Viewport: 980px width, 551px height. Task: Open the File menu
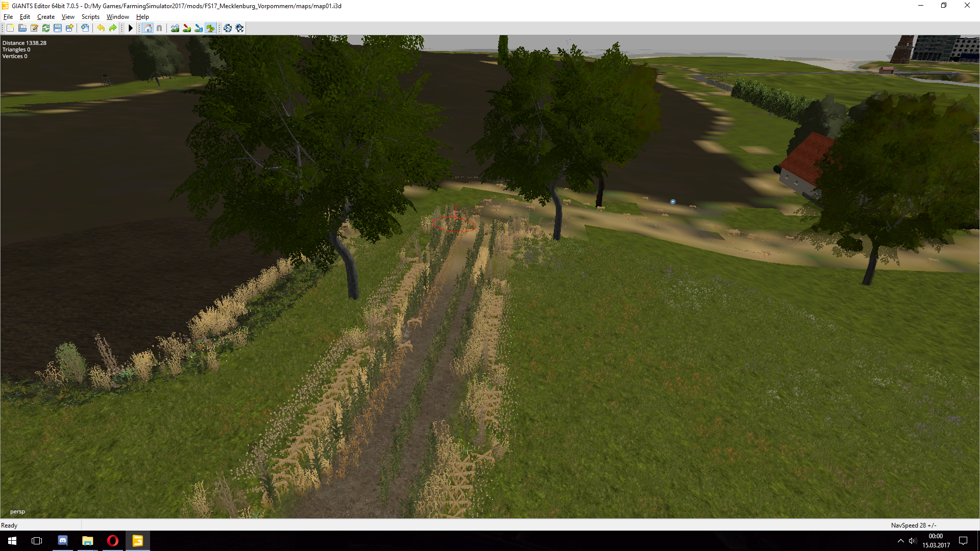tap(8, 17)
